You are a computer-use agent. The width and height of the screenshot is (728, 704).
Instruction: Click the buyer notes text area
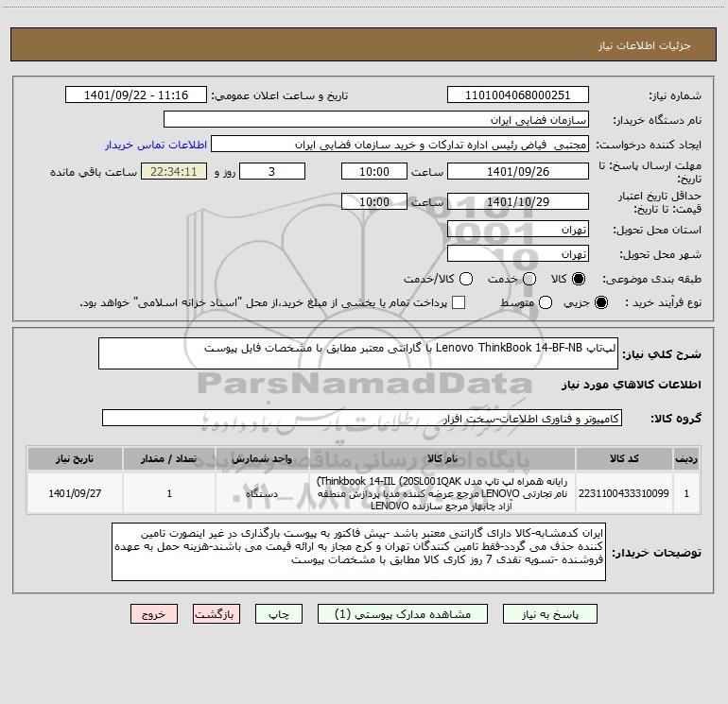coord(358,552)
